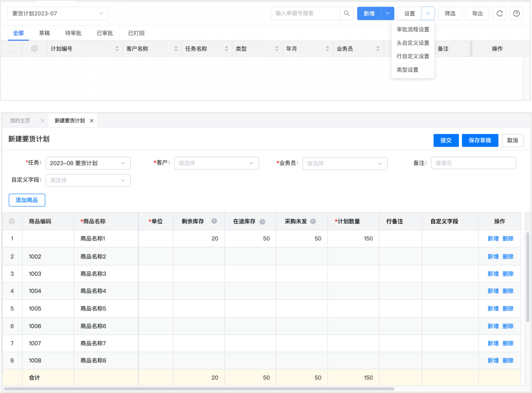
Task: Close the 新建要货计划 tab
Action: click(91, 120)
